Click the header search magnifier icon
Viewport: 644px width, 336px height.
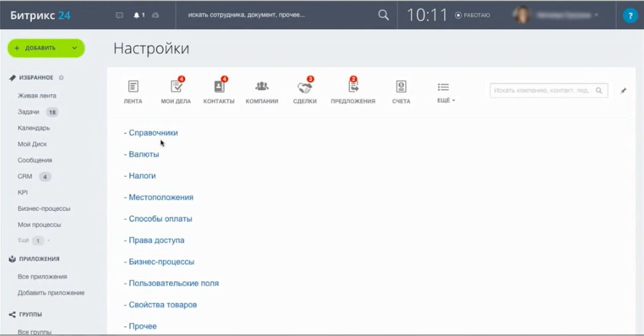pos(383,15)
